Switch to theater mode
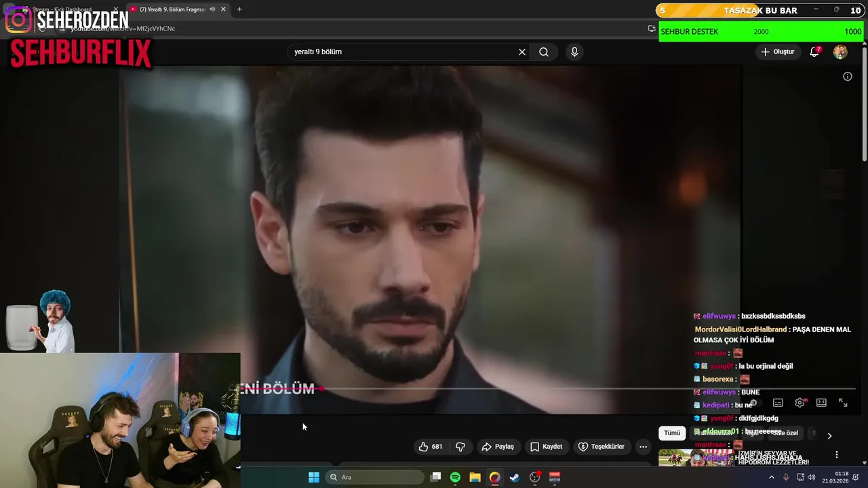The image size is (868, 488). [821, 403]
